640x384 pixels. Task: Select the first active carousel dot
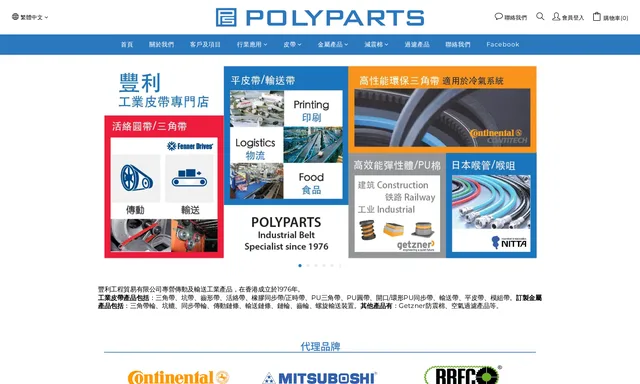point(300,266)
